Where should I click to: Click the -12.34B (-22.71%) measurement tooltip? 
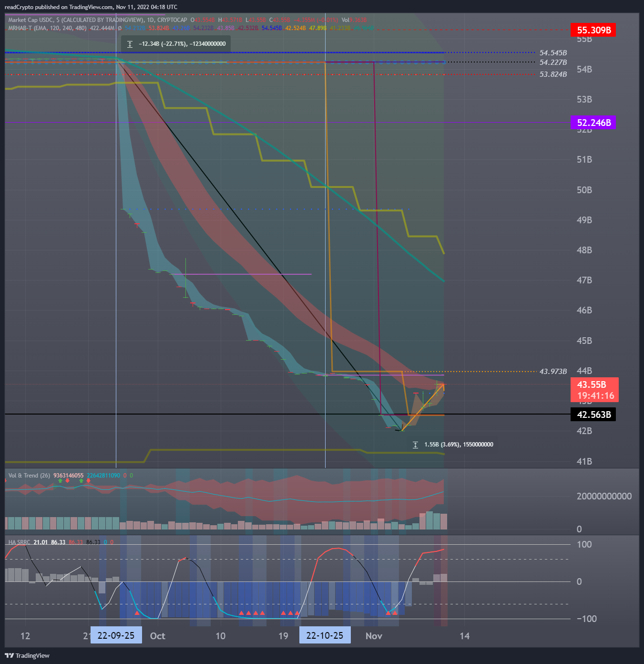pyautogui.click(x=176, y=44)
